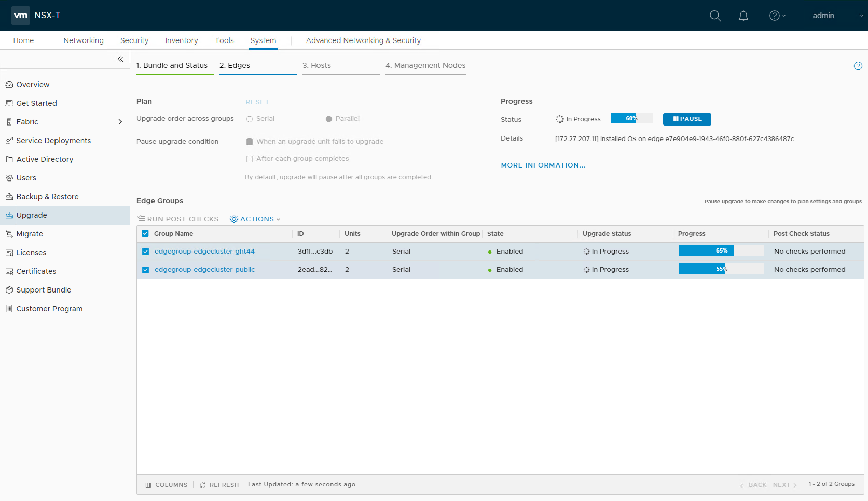The height and width of the screenshot is (501, 868).
Task: Open the notifications bell
Action: pos(743,16)
